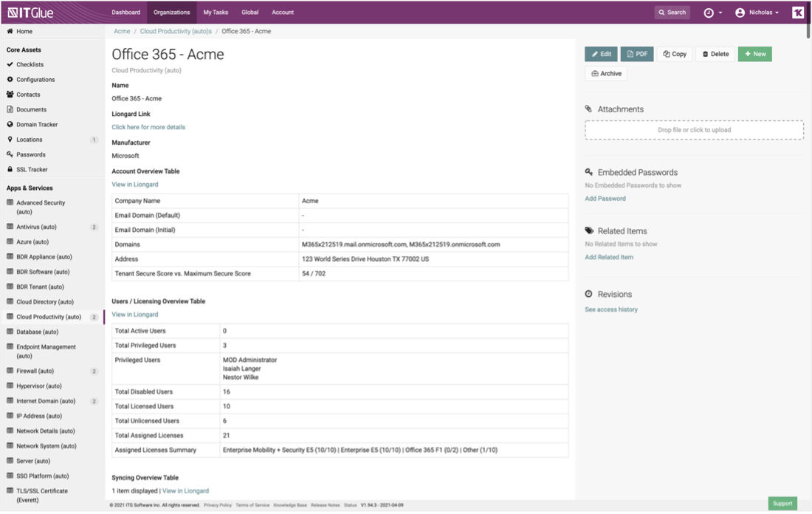Click the Checklists checkmark icon

click(x=10, y=64)
